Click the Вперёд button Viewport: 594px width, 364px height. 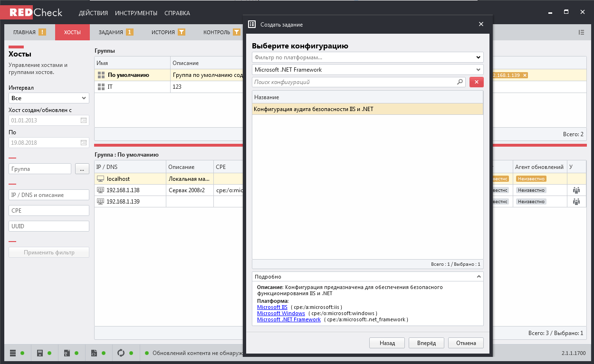[x=426, y=343]
